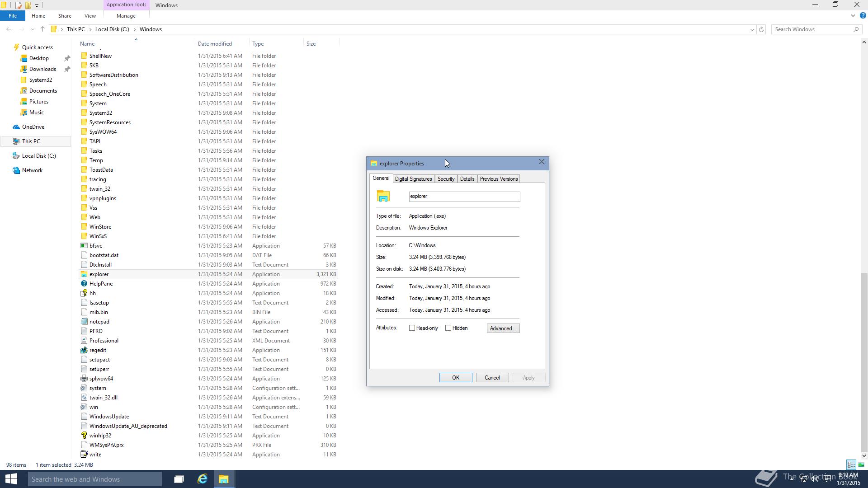This screenshot has width=868, height=488.
Task: Select System32 under Quick access
Action: [41, 80]
